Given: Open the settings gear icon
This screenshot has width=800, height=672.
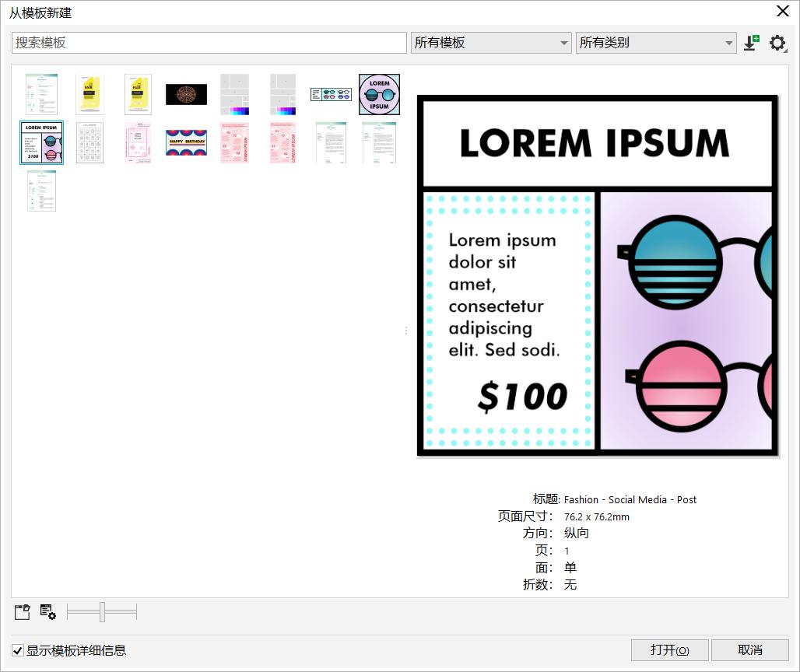Looking at the screenshot, I should coord(777,43).
